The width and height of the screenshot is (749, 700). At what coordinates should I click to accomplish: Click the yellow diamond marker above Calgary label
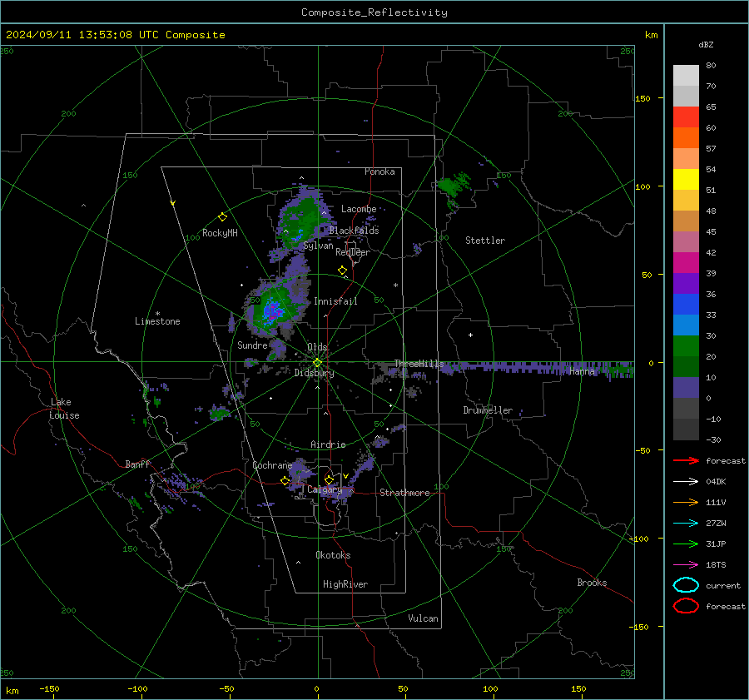point(329,479)
